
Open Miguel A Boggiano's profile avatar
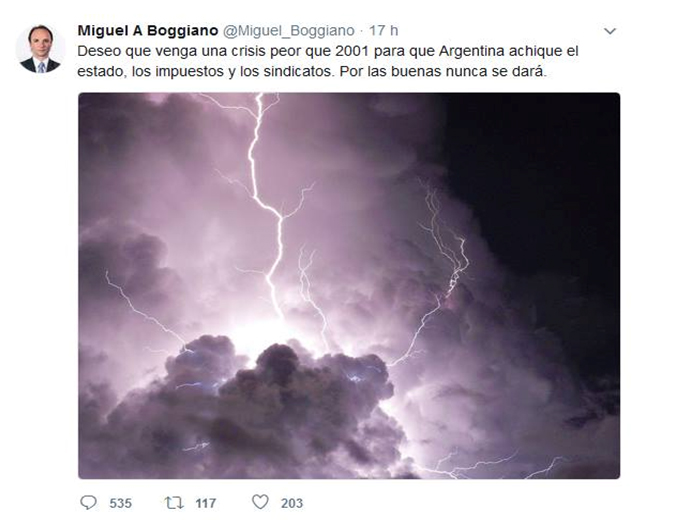coord(40,49)
